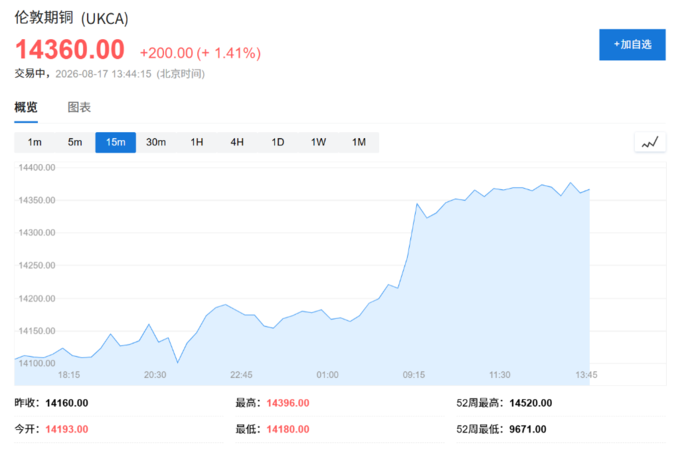The image size is (680, 463).
Task: Switch chart to 1M monthly interval
Action: (x=359, y=142)
